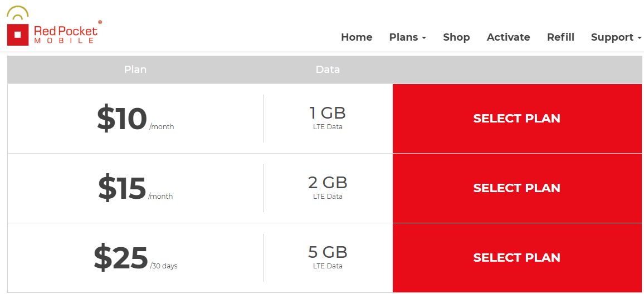Click the $15 price text
The height and width of the screenshot is (294, 644).
click(122, 188)
